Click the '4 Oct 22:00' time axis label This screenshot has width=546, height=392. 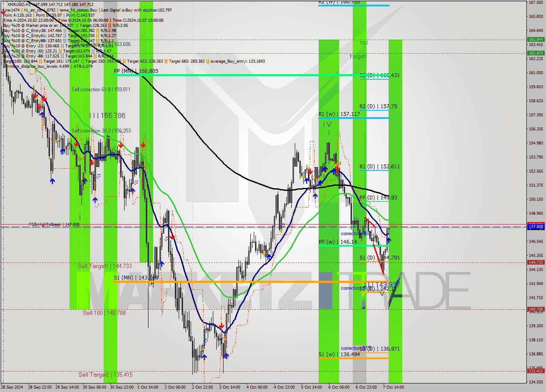pos(284,387)
